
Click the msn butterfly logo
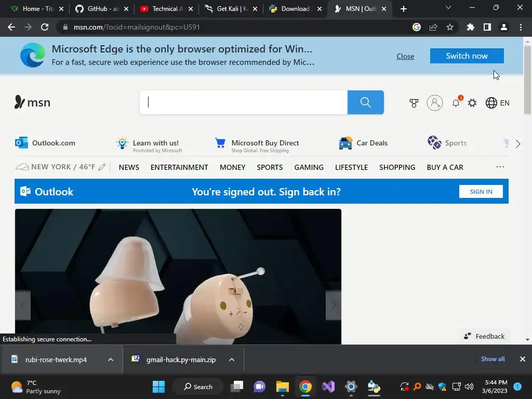click(32, 102)
